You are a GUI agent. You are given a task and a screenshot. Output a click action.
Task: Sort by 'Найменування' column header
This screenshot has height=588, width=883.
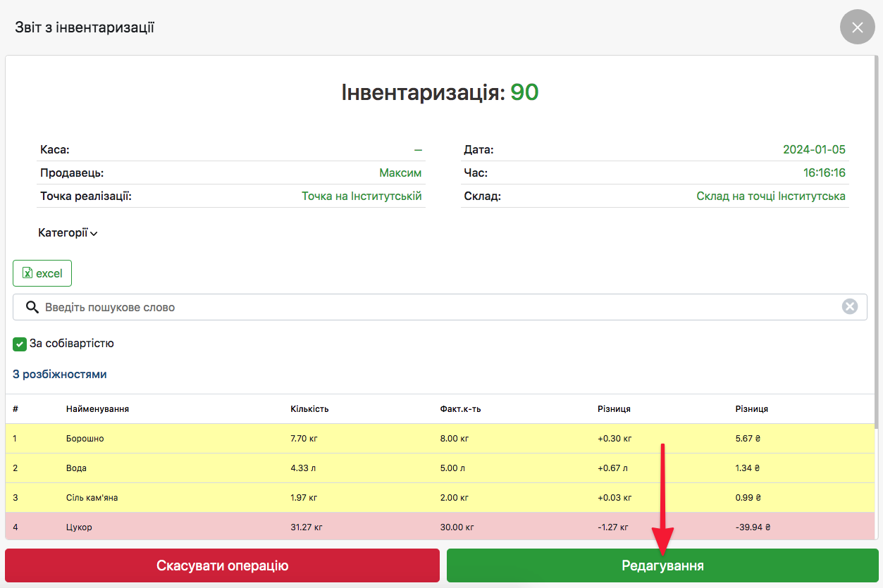97,408
